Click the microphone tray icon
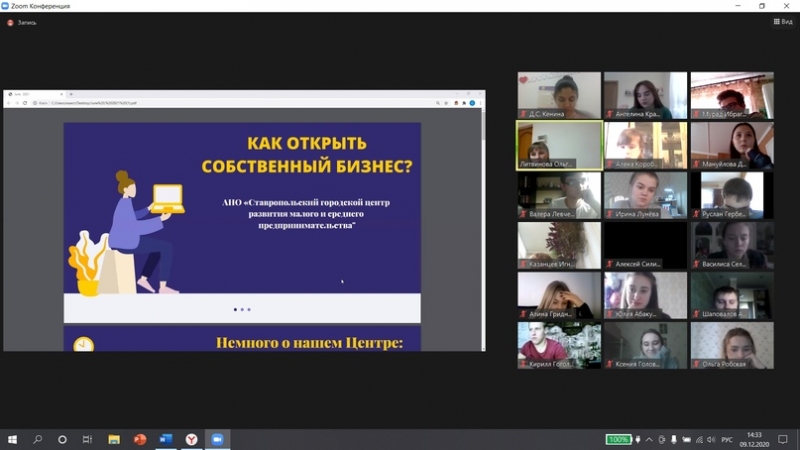This screenshot has height=450, width=800. coord(674,439)
